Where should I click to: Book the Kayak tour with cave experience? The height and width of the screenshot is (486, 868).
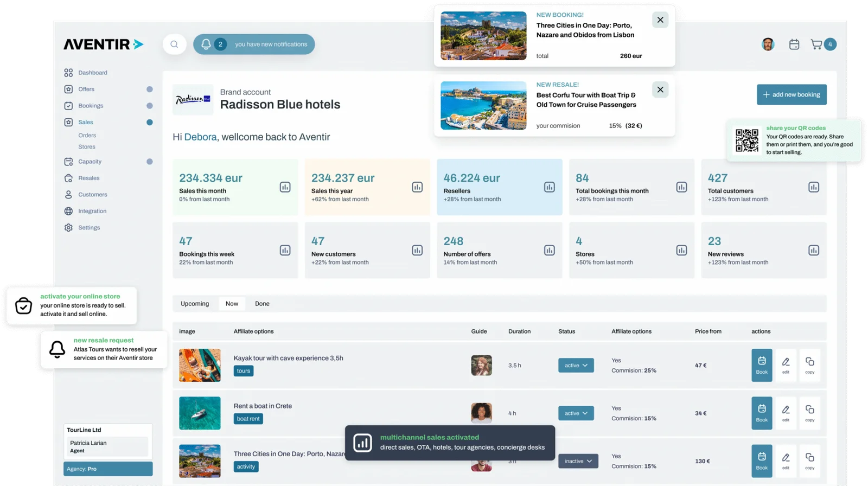762,365
